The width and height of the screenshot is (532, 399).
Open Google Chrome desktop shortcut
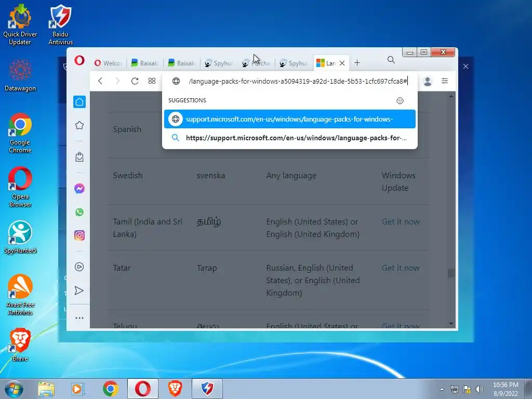20,132
